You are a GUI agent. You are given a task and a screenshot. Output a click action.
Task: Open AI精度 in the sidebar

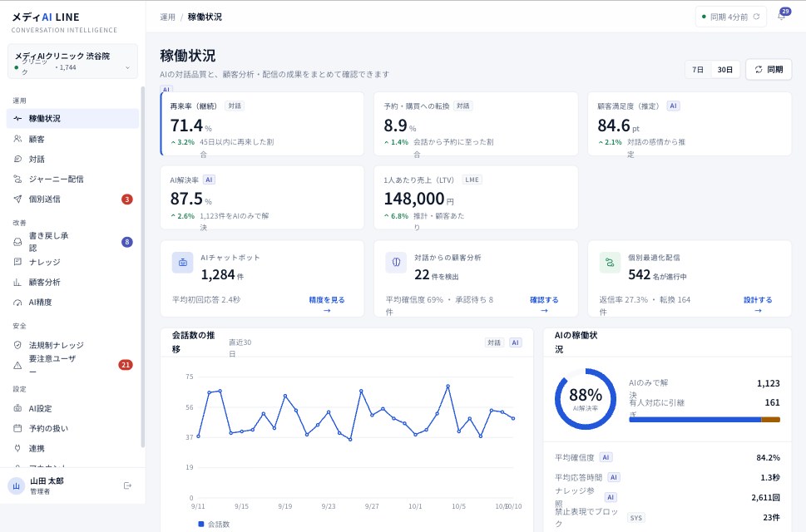pyautogui.click(x=72, y=303)
